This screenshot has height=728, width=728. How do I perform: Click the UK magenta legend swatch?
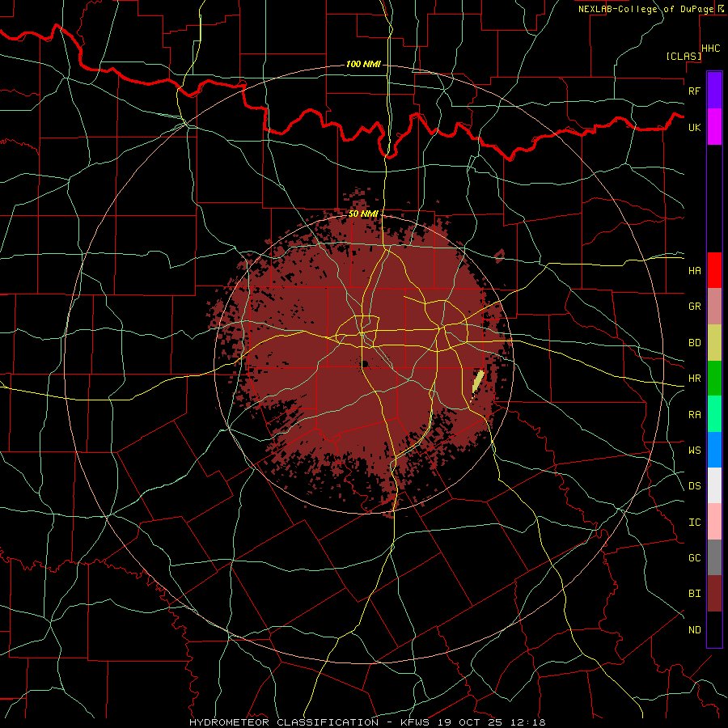click(714, 127)
